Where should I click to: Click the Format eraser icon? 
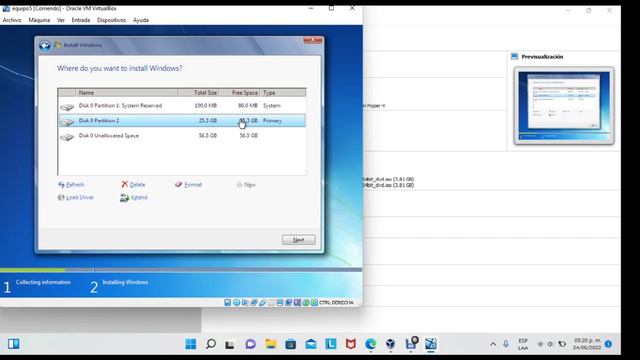[x=178, y=184]
